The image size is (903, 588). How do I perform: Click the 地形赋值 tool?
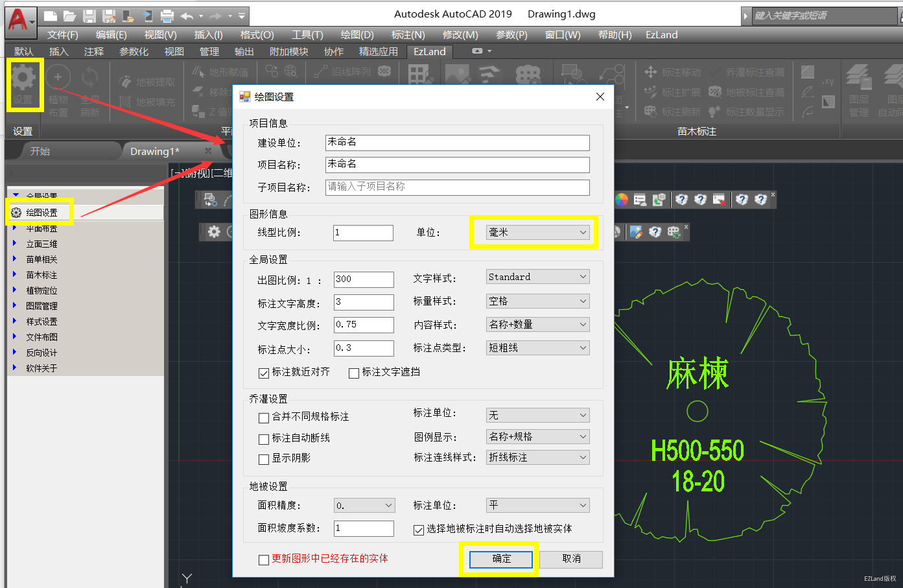click(220, 72)
